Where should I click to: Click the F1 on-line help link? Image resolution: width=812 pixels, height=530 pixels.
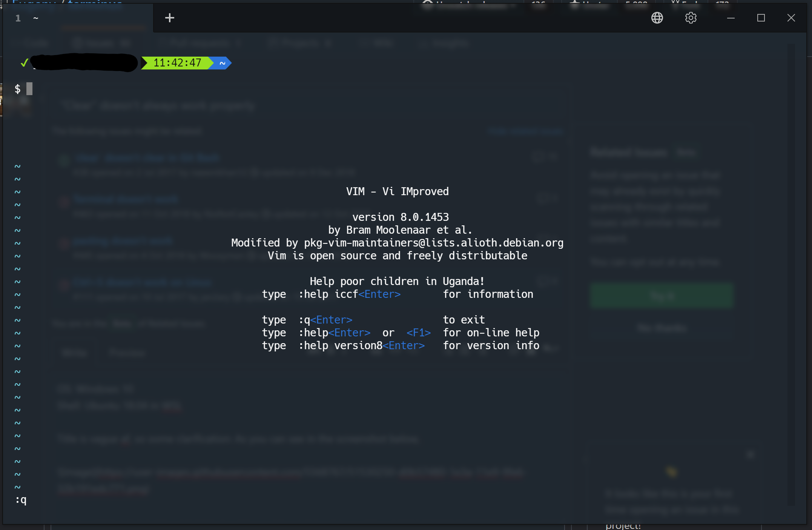(418, 333)
